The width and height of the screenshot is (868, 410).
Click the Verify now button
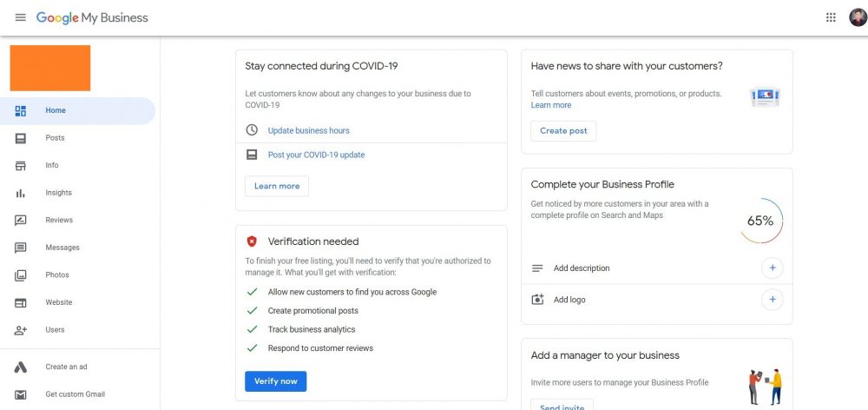(x=276, y=381)
